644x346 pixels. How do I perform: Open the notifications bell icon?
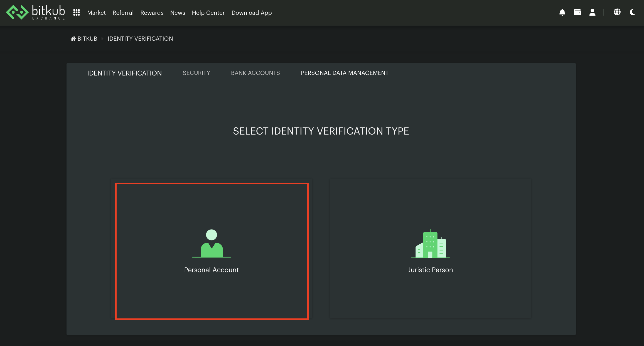click(562, 13)
